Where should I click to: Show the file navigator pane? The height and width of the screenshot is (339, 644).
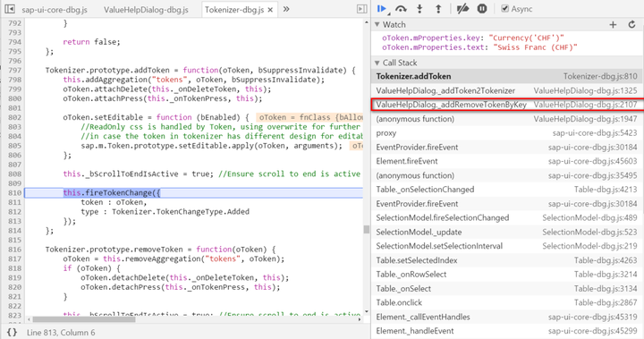(x=10, y=9)
